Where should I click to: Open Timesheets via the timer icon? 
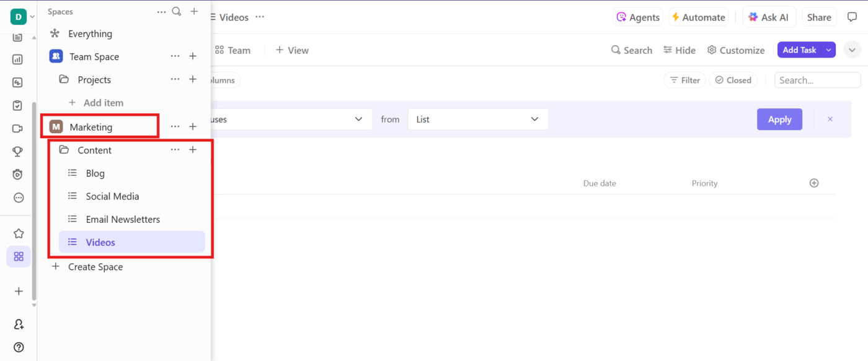pyautogui.click(x=18, y=174)
